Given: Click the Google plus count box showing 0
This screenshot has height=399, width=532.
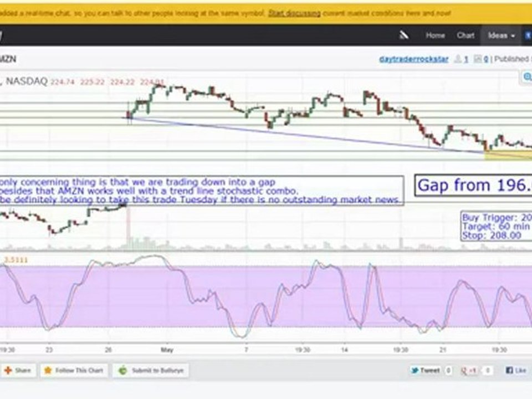Looking at the screenshot, I should tap(488, 371).
